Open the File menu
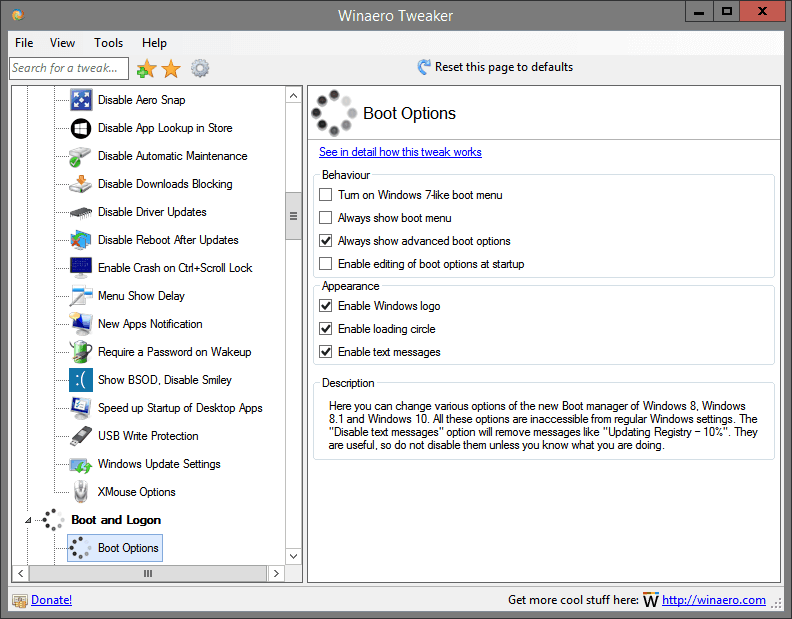Image resolution: width=792 pixels, height=619 pixels. click(x=24, y=43)
